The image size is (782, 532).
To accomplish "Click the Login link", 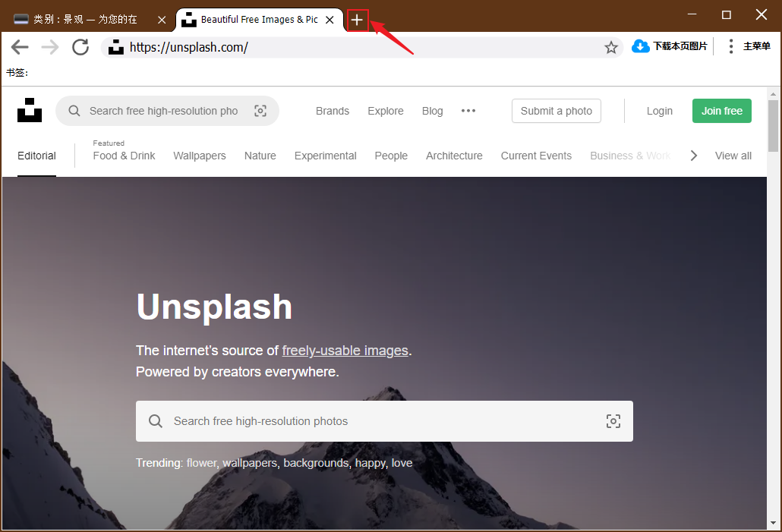I will point(659,111).
